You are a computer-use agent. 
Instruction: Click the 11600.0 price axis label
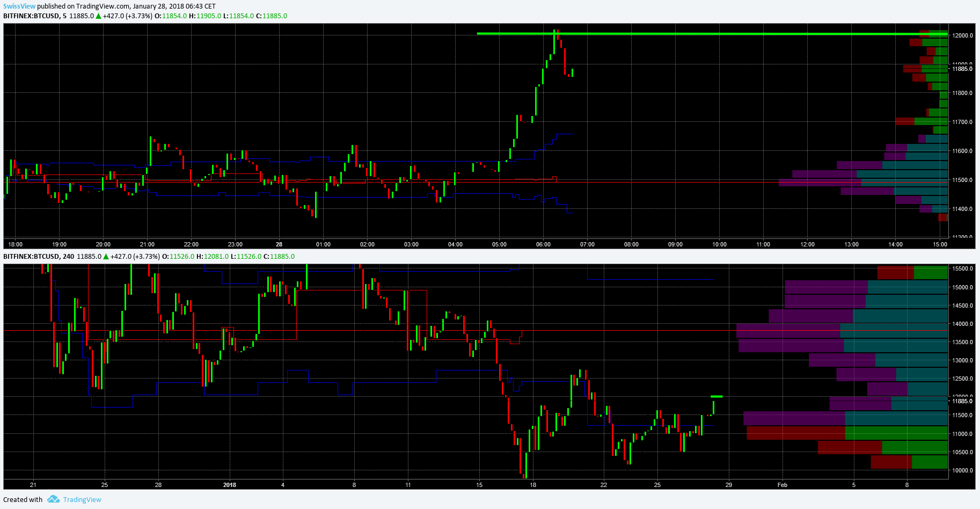pyautogui.click(x=962, y=151)
